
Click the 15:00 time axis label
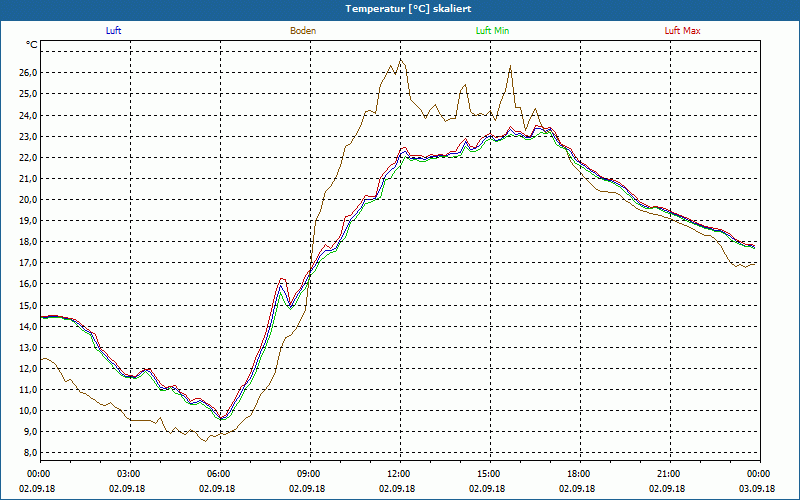[x=490, y=474]
